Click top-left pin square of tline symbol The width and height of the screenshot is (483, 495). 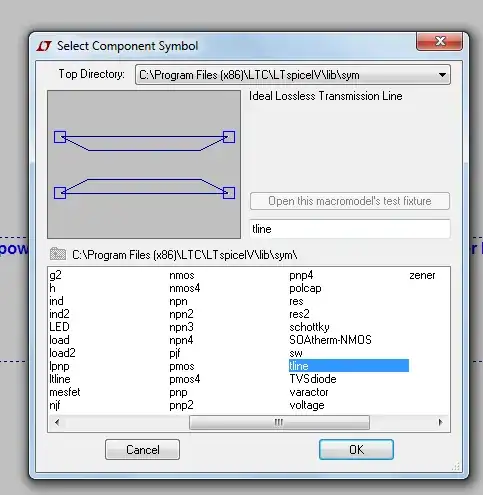(x=60, y=137)
